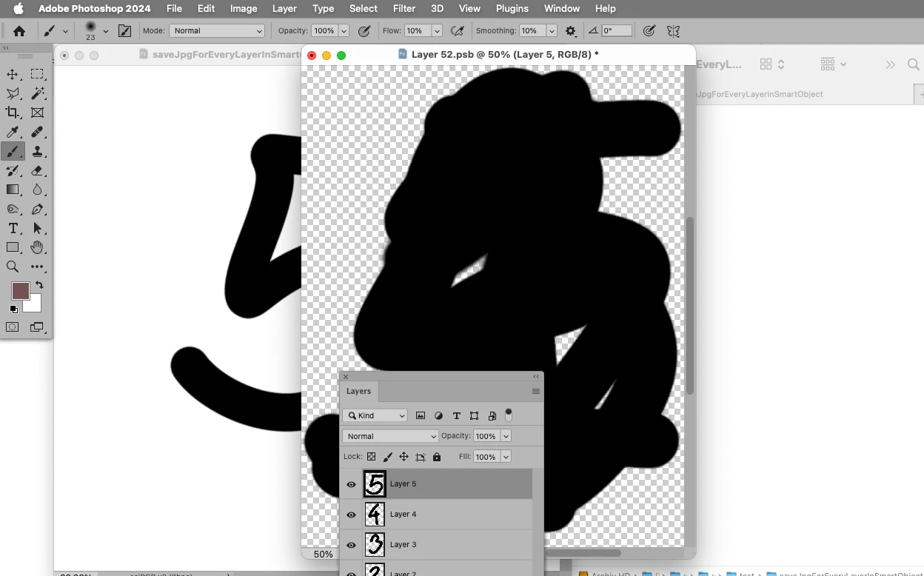This screenshot has height=576, width=924.
Task: Select the Blur tool
Action: 37,190
